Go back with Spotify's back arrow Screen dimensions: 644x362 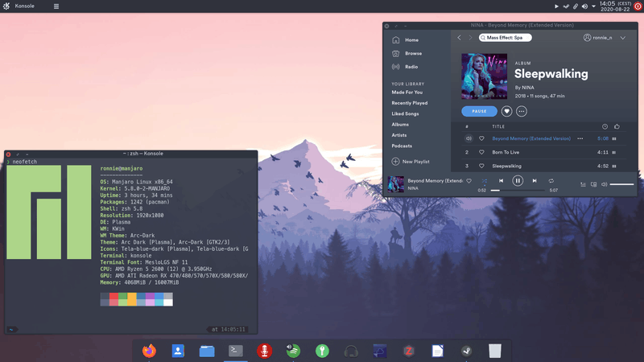(x=459, y=37)
